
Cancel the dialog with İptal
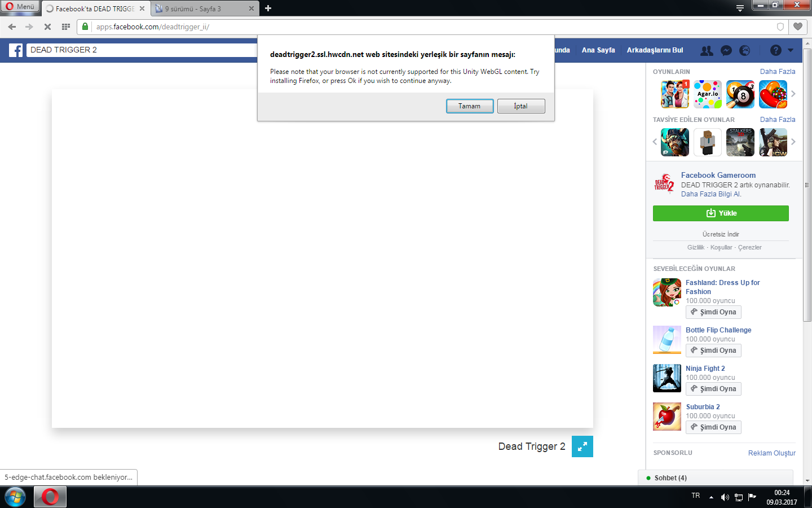(521, 106)
